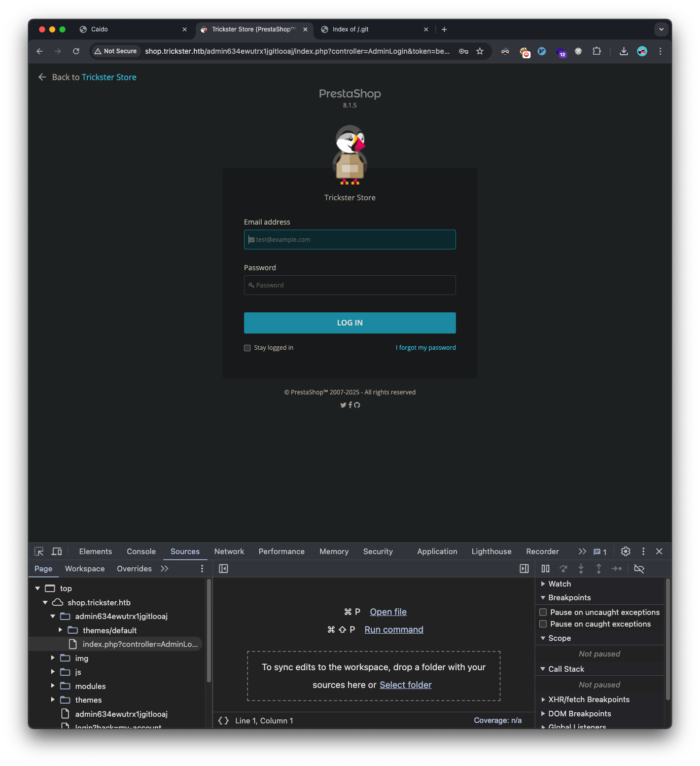Viewport: 700px width, 766px height.
Task: Open DevTools settings gear
Action: (x=625, y=552)
